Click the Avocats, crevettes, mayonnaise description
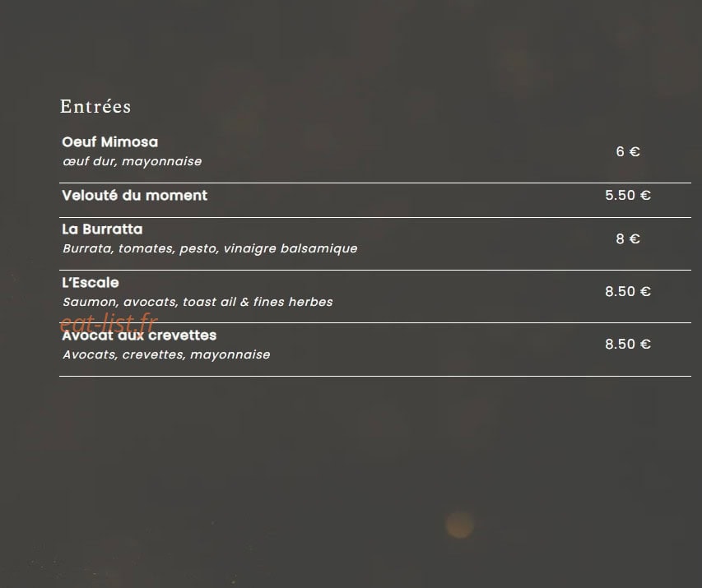 tap(166, 354)
